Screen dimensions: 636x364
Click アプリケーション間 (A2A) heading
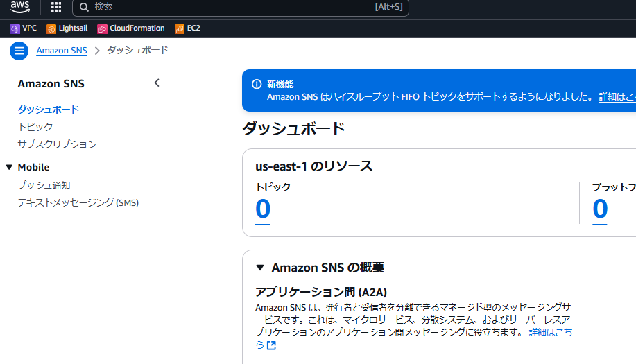tap(321, 293)
